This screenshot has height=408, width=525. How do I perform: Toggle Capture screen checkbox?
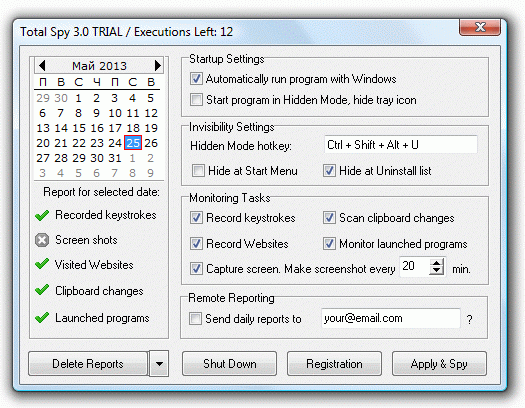coord(196,269)
